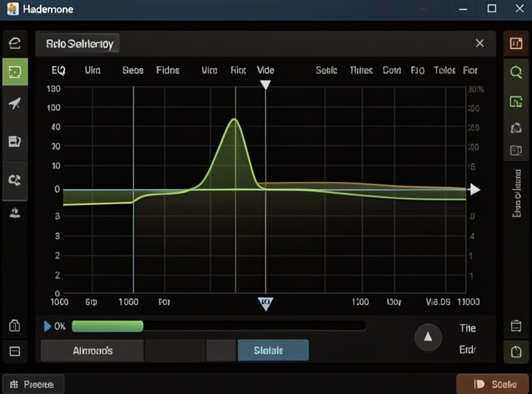The image size is (532, 394).
Task: Click the Alrnoad's button
Action: (x=92, y=350)
